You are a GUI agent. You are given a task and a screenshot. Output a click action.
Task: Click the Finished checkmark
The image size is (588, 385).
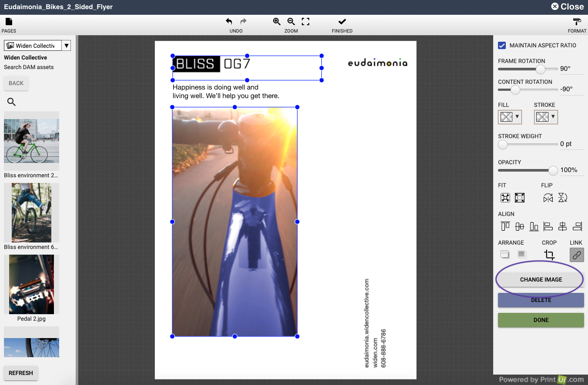click(342, 21)
